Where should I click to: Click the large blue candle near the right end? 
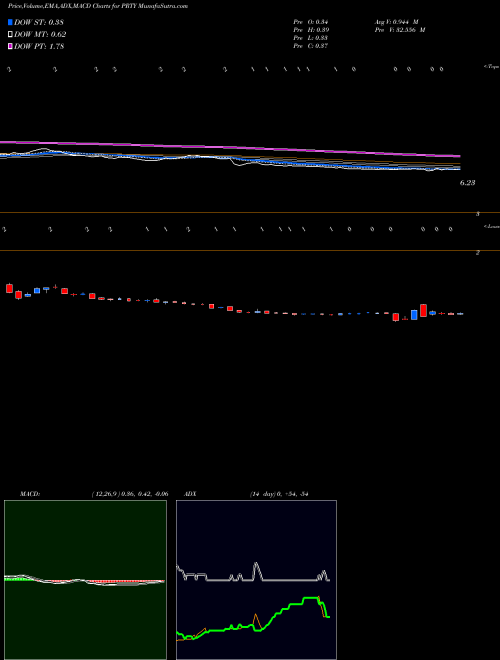(x=414, y=314)
